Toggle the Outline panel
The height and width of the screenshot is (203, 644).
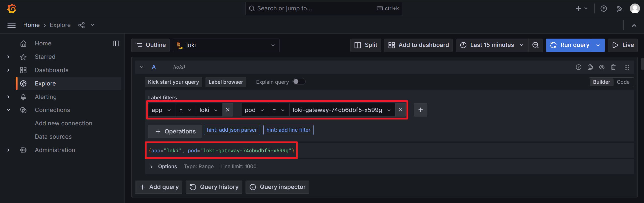pos(150,45)
